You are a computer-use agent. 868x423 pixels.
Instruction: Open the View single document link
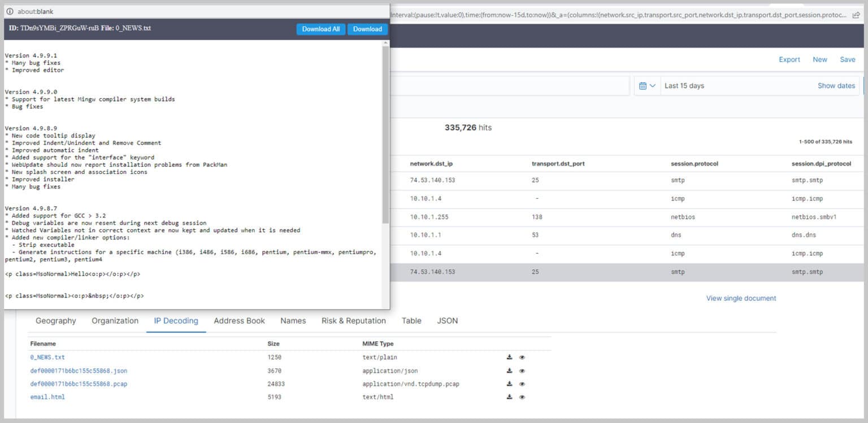(x=741, y=298)
